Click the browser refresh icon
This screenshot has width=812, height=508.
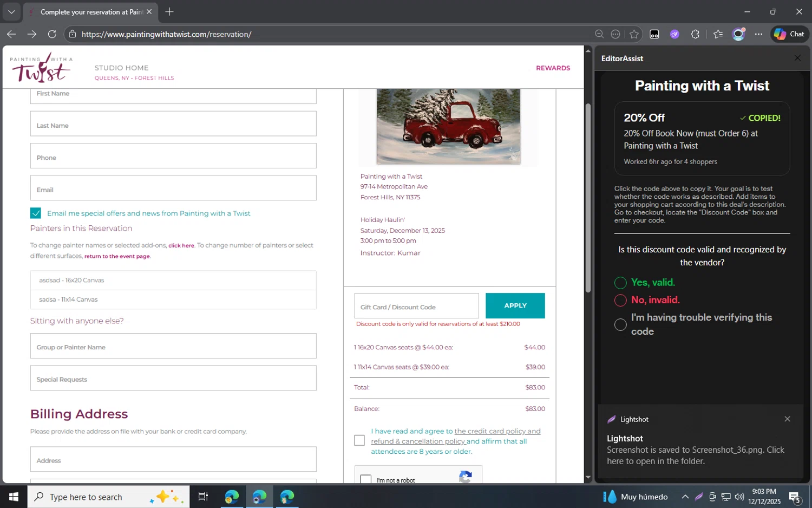[x=52, y=34]
